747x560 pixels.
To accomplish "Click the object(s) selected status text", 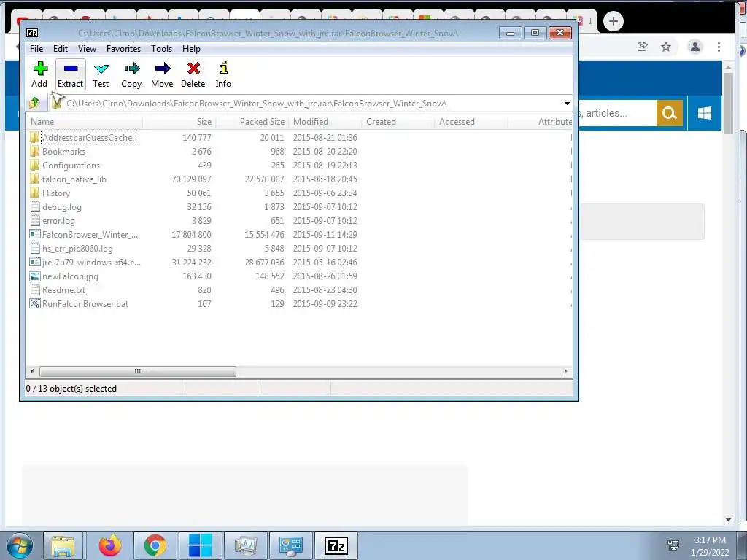I will [71, 389].
